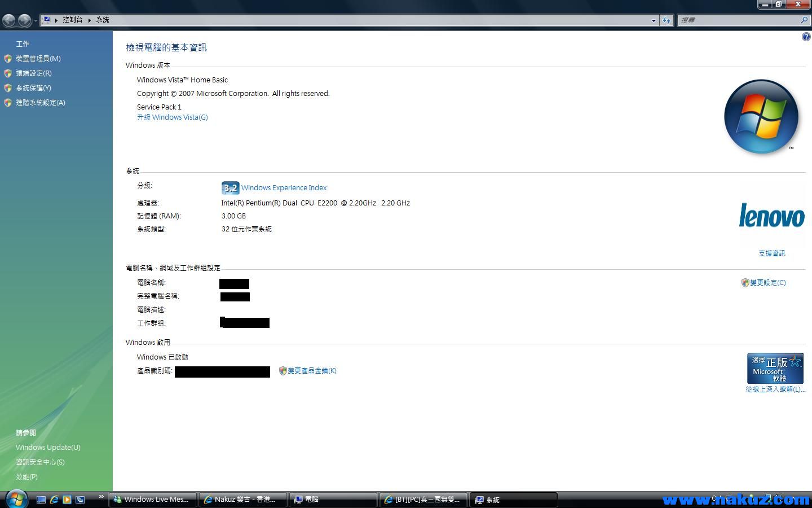Viewport: 812px width, 508px height.
Task: Click the Show Desktop quick launch icon
Action: (41, 500)
